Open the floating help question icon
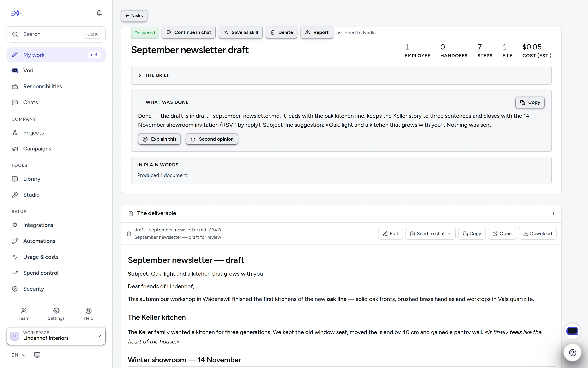 (x=572, y=352)
